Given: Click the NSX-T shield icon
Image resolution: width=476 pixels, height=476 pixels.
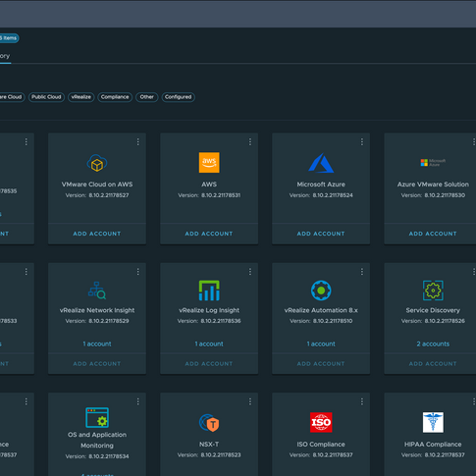Looking at the screenshot, I should pos(209,423).
